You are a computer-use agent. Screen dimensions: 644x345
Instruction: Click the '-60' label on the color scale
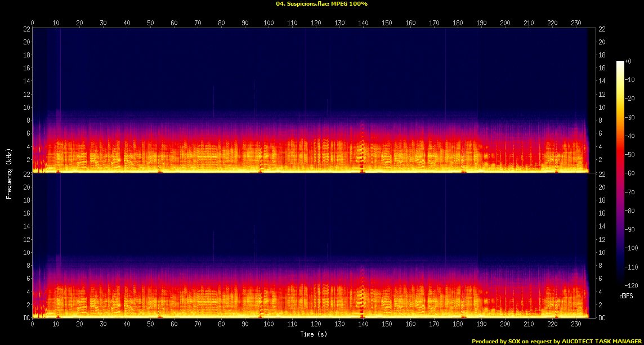pos(630,173)
